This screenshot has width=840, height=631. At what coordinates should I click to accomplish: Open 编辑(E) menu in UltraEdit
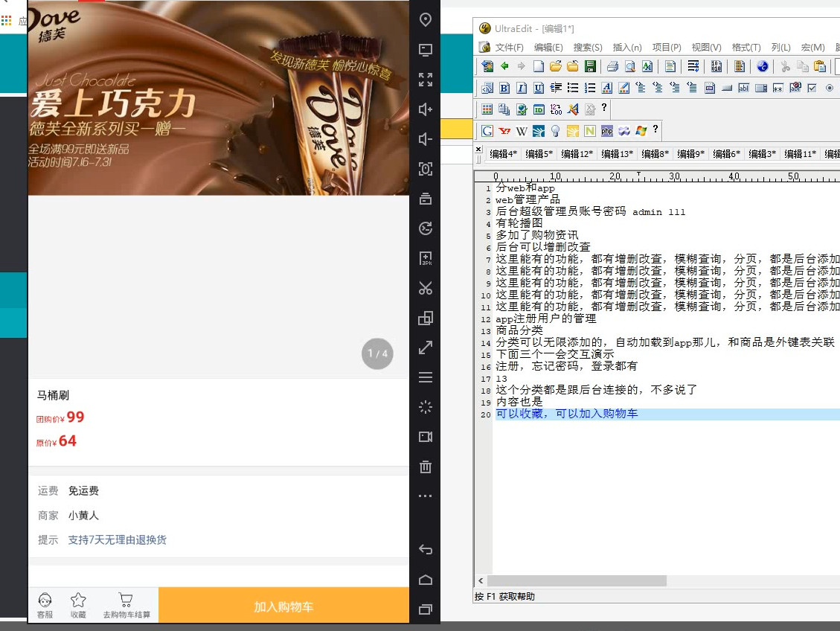[548, 47]
